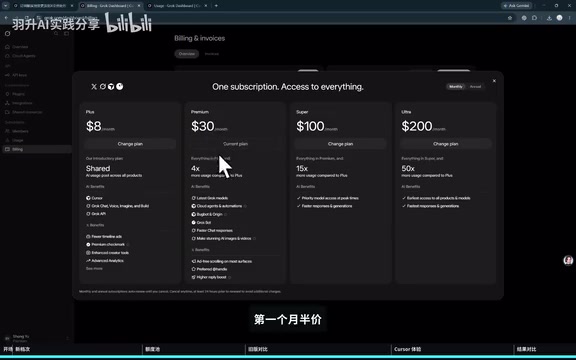Click the Grok logo icon beside the X logo
Viewport: 576px width, 360px height.
[102, 86]
